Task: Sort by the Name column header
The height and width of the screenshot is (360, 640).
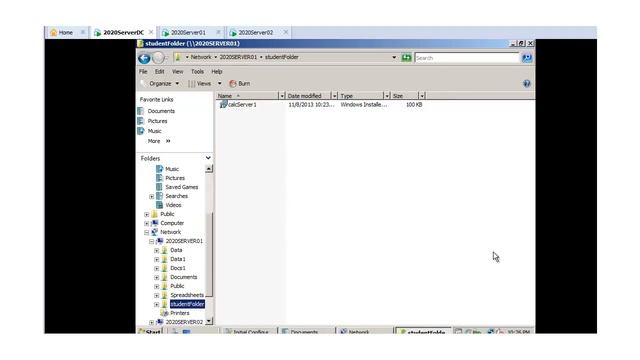Action: (x=247, y=96)
